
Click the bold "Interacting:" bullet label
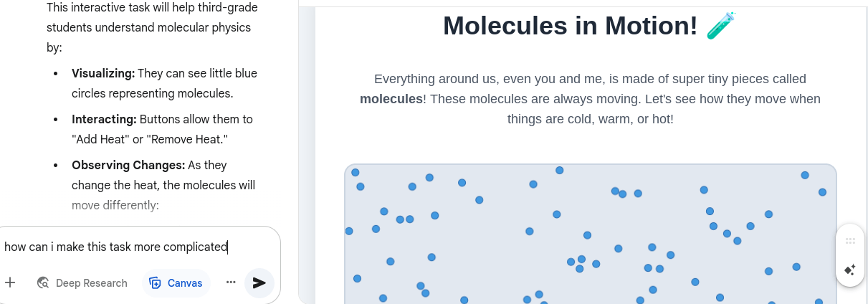pos(104,119)
